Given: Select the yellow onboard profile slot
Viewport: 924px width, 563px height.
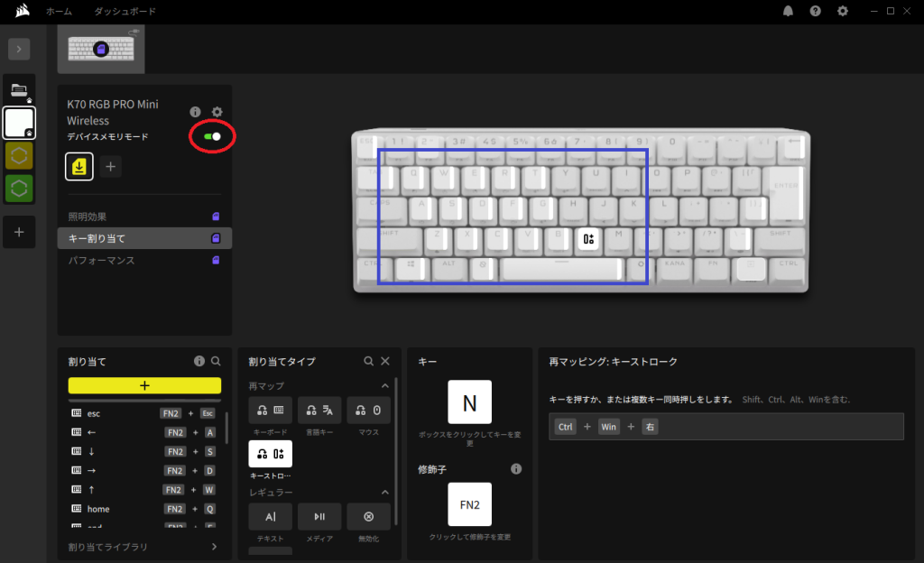Looking at the screenshot, I should point(79,167).
